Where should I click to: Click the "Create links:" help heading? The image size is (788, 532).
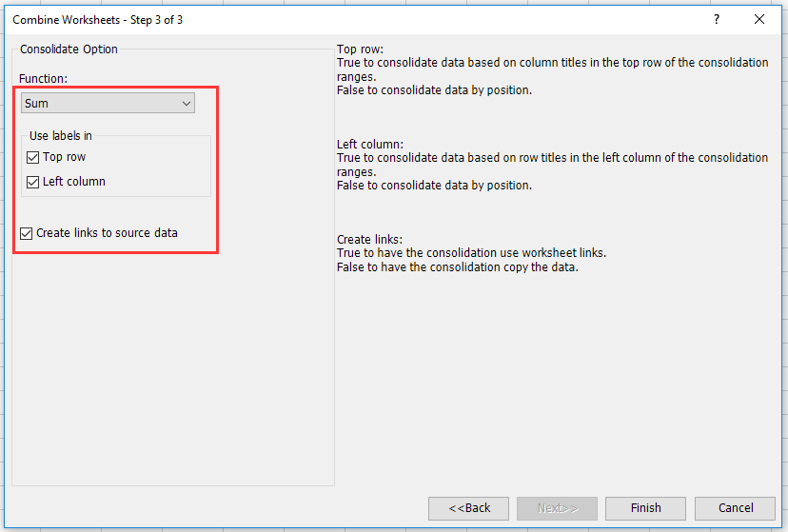point(370,240)
